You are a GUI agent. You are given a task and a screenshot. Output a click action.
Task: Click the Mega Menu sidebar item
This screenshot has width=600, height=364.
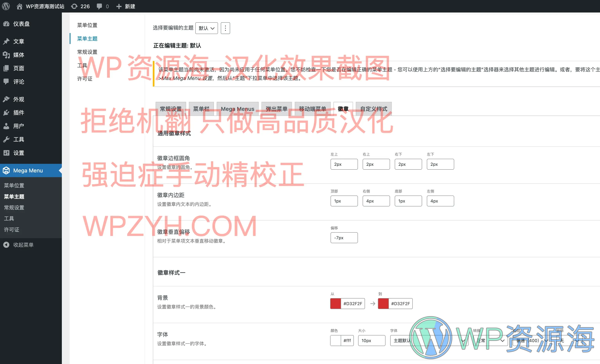tap(31, 171)
